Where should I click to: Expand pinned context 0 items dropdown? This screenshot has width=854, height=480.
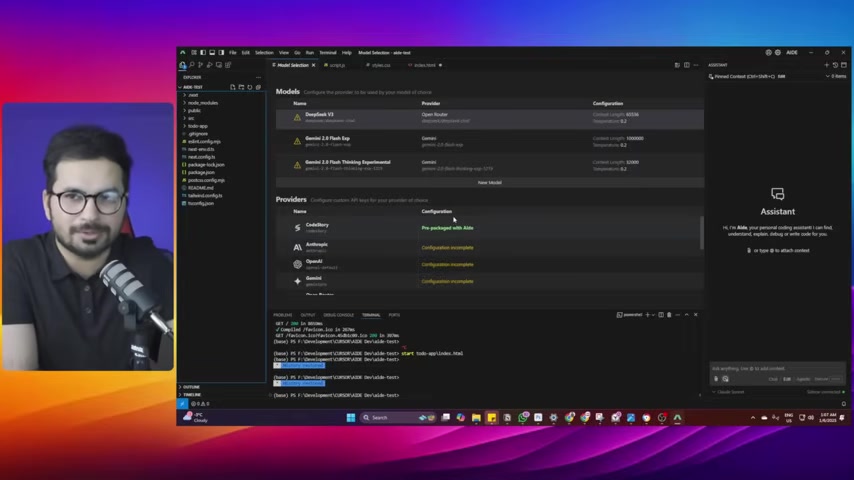point(836,76)
